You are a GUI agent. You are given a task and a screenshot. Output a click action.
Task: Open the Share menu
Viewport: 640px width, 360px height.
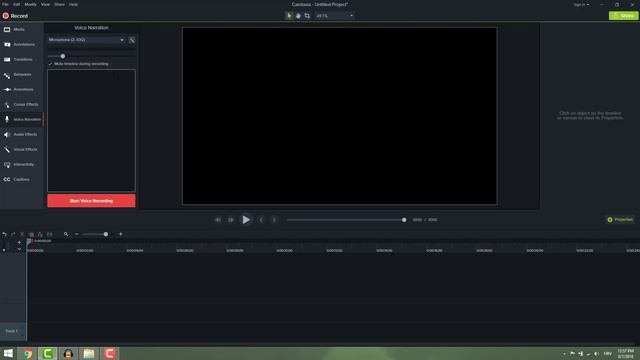(59, 4)
